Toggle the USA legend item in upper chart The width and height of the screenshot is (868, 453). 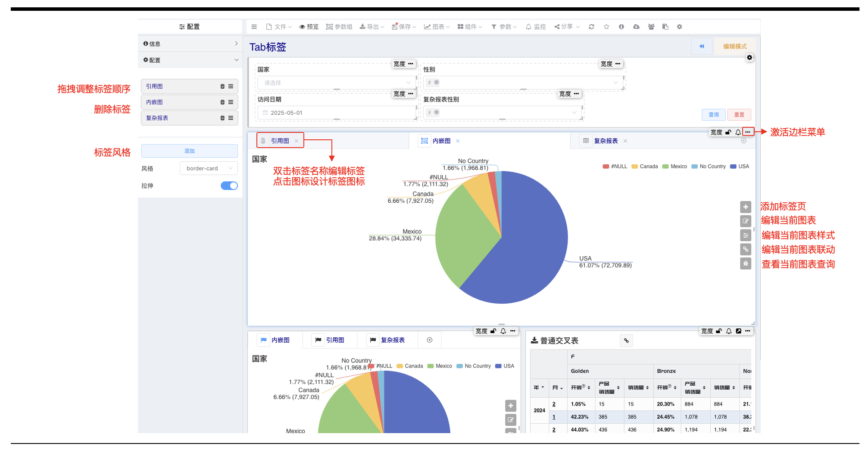coord(740,167)
